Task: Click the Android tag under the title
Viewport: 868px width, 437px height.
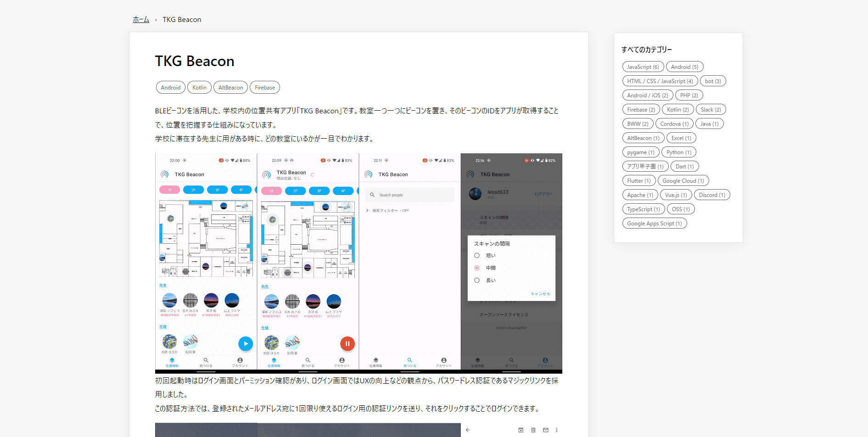Action: pos(171,87)
